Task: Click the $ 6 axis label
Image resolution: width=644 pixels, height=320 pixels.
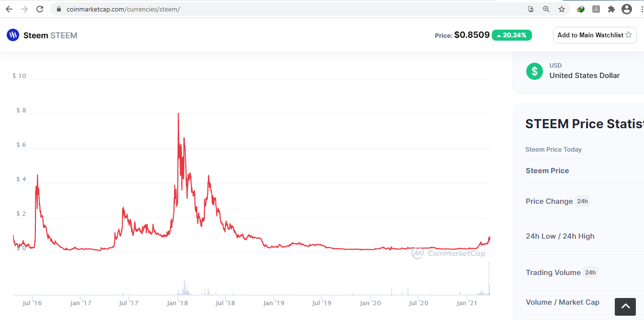Action: point(21,145)
